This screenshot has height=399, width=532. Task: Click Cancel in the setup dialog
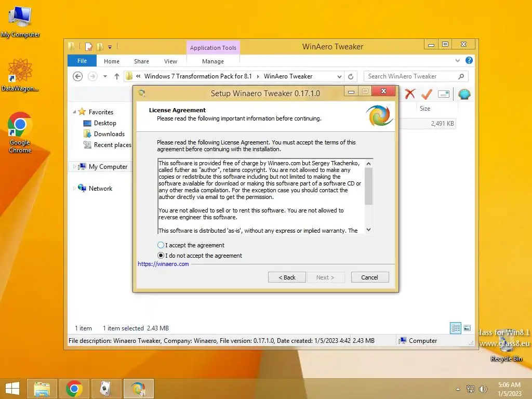(370, 277)
